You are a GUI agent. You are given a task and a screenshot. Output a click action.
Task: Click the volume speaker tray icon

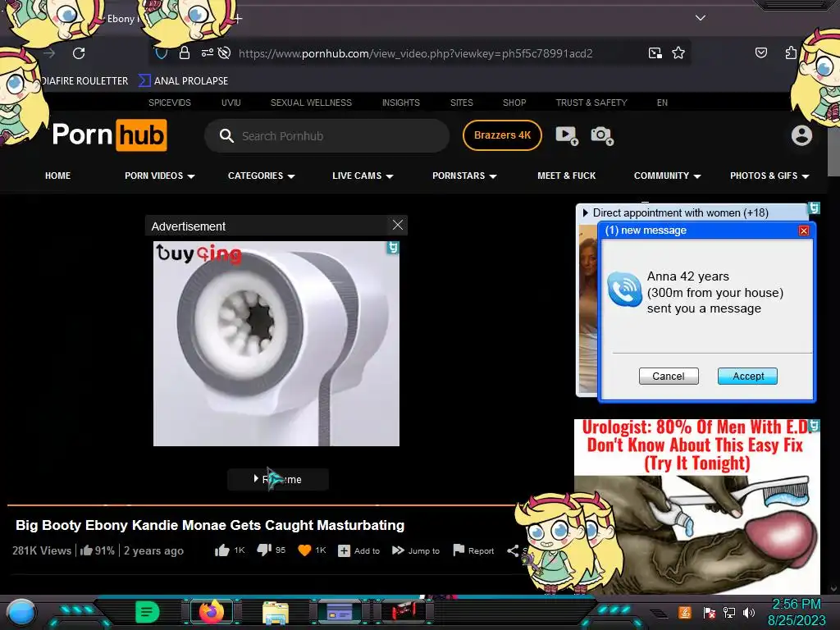pos(749,612)
